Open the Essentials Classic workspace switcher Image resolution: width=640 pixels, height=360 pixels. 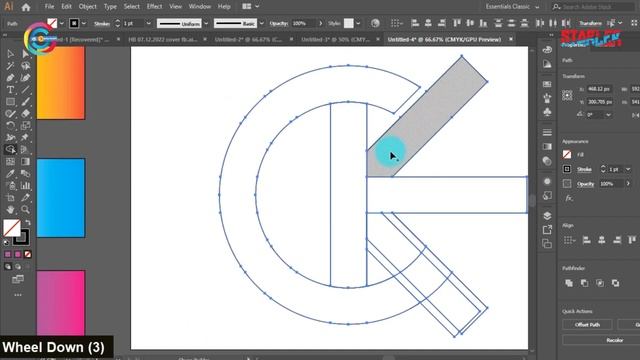pyautogui.click(x=512, y=7)
